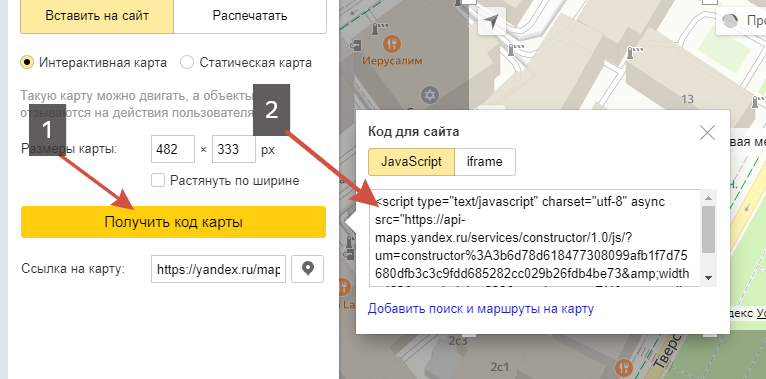Click the map height field showing 333
The height and width of the screenshot is (379, 766).
[234, 149]
